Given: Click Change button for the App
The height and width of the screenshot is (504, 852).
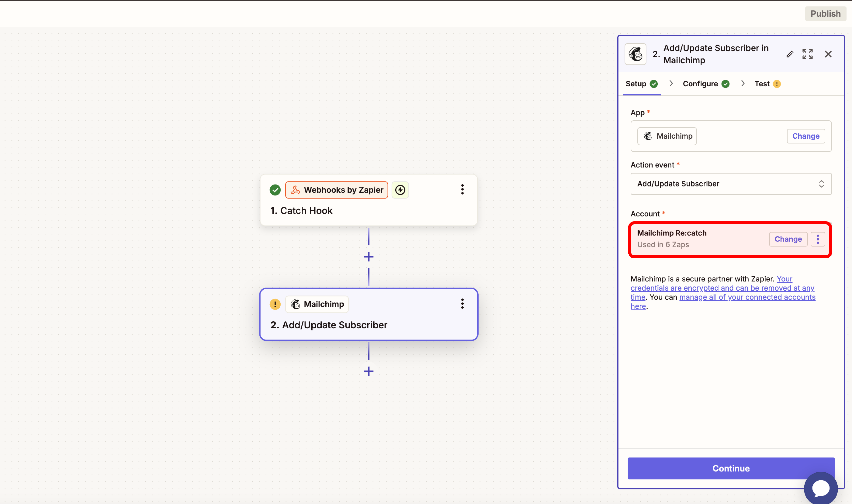Looking at the screenshot, I should [806, 136].
